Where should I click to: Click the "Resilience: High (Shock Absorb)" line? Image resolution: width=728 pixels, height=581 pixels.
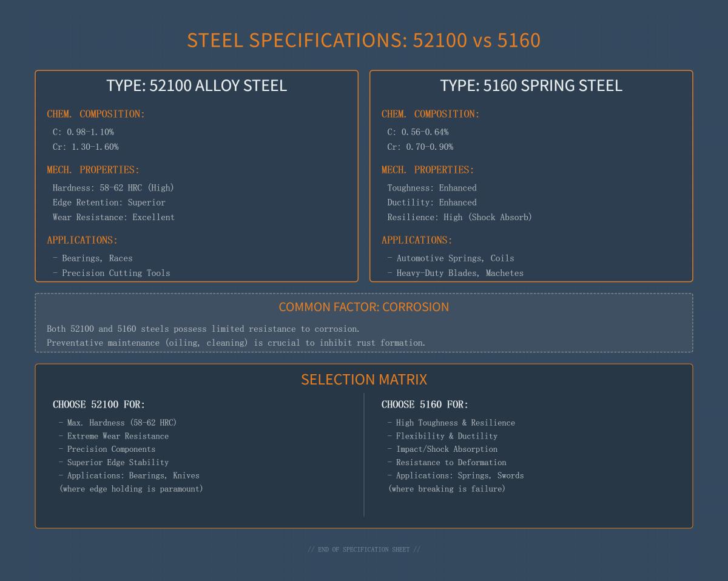click(x=459, y=217)
